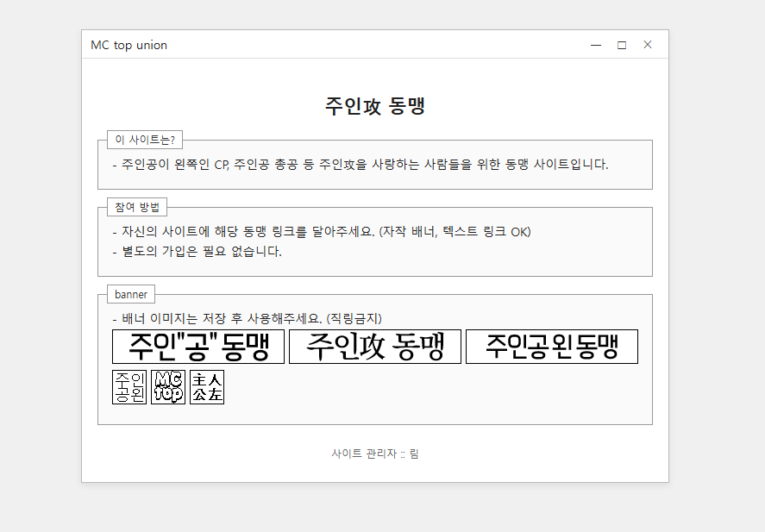Click the 참여 방법 section label
765x532 pixels.
[138, 207]
